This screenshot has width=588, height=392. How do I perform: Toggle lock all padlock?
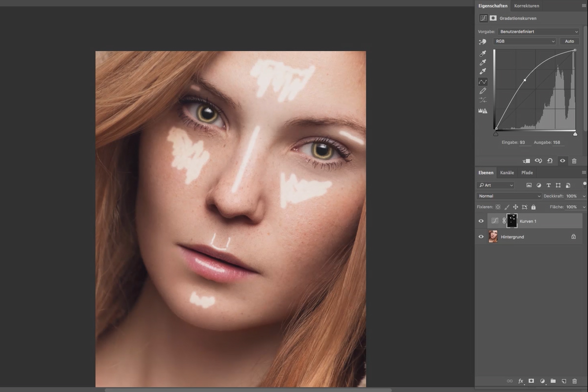[533, 207]
